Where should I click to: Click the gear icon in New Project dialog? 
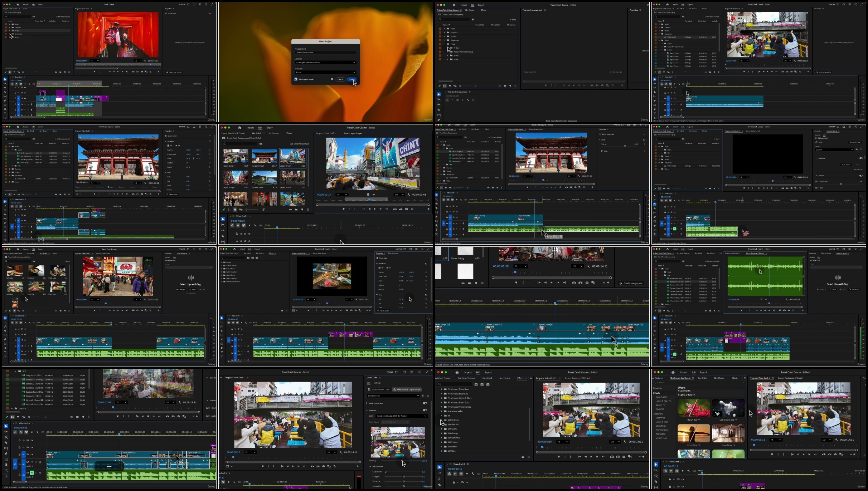pos(332,79)
